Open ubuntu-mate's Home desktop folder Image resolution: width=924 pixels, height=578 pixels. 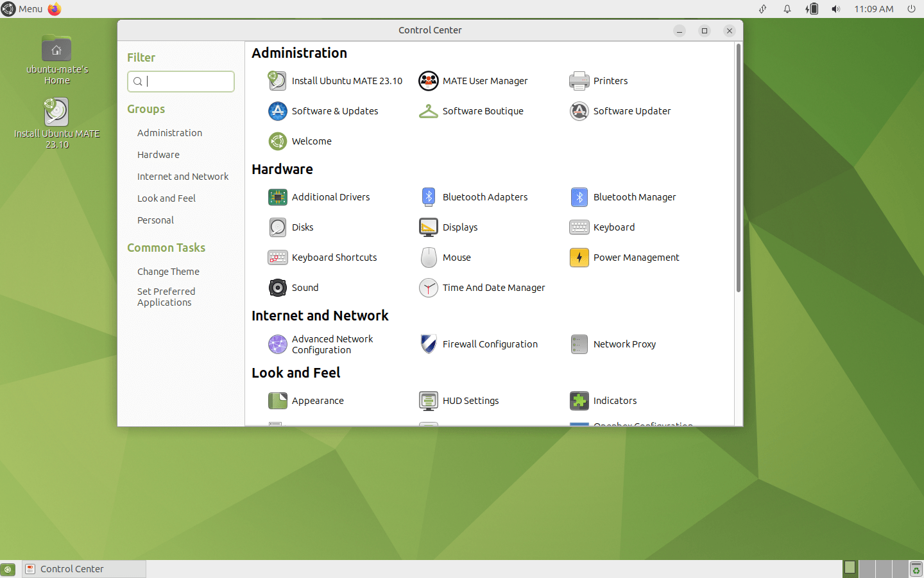[57, 59]
